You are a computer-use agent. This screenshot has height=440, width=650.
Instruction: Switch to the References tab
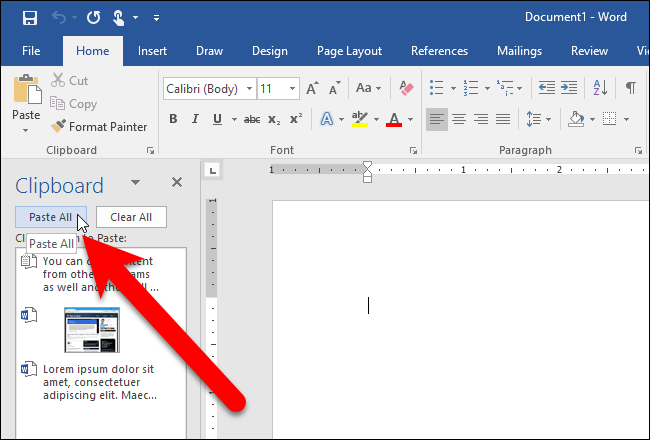(439, 51)
